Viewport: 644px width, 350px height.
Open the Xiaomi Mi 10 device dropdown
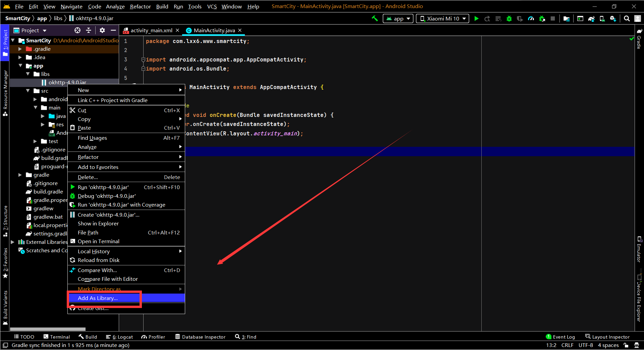coord(443,18)
